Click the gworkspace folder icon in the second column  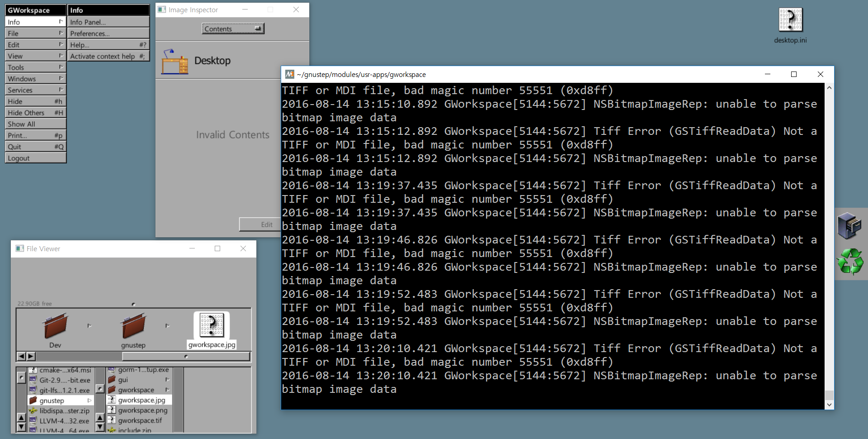click(112, 390)
